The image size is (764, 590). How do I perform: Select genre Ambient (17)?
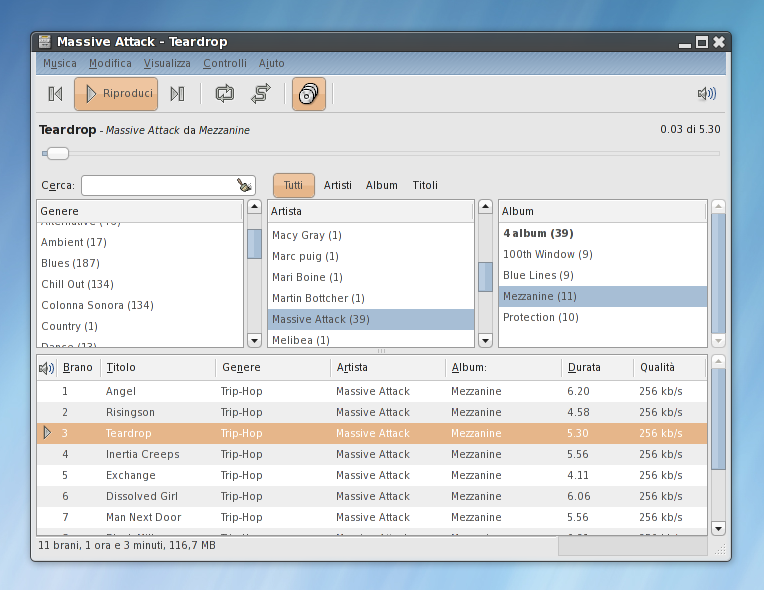point(139,242)
